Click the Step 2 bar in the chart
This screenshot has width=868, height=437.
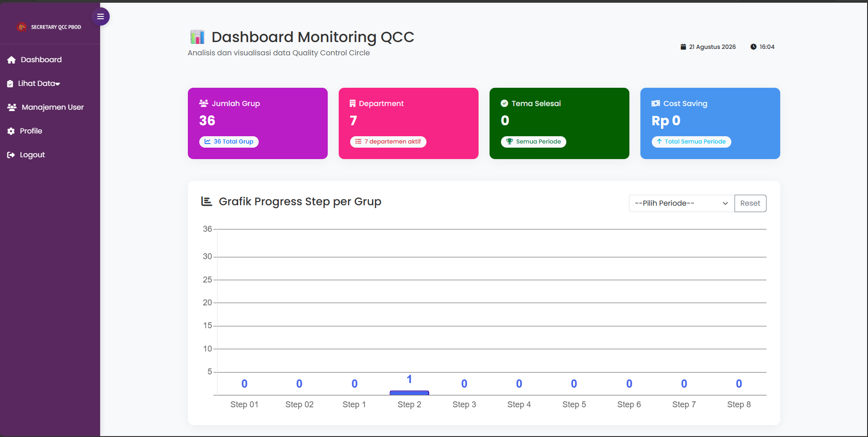click(410, 393)
